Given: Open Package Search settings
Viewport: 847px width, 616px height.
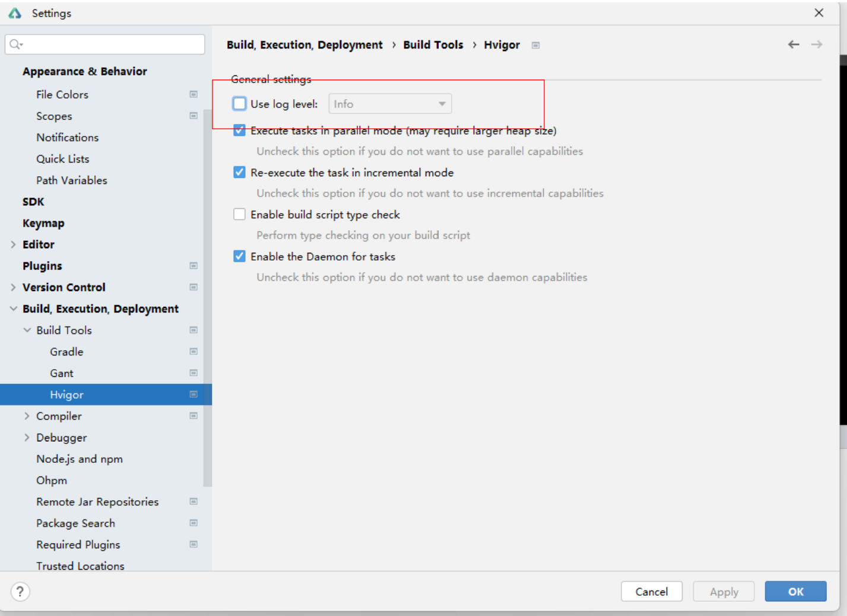Looking at the screenshot, I should [76, 523].
